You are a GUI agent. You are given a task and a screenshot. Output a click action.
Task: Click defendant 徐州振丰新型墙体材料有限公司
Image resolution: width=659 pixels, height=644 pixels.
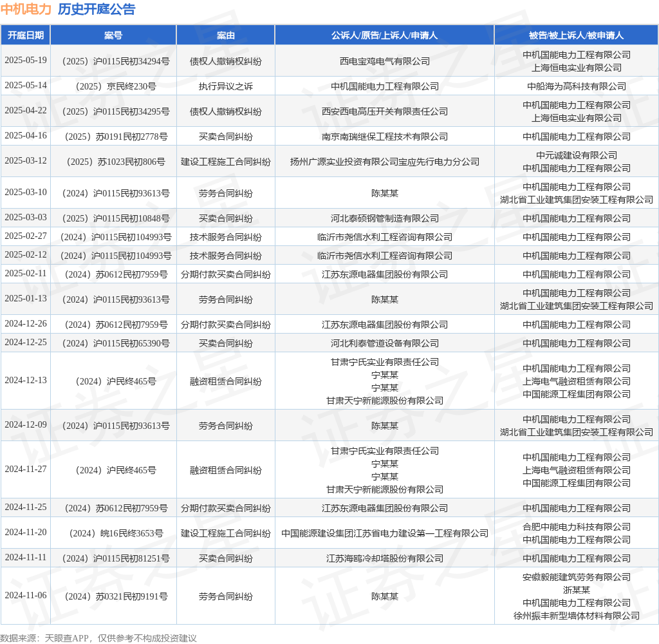[x=576, y=616]
